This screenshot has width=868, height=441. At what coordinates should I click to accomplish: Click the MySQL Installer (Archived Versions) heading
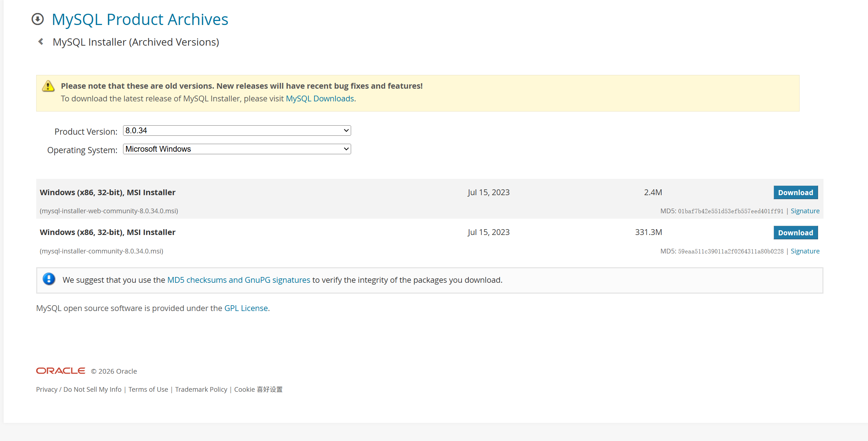136,42
